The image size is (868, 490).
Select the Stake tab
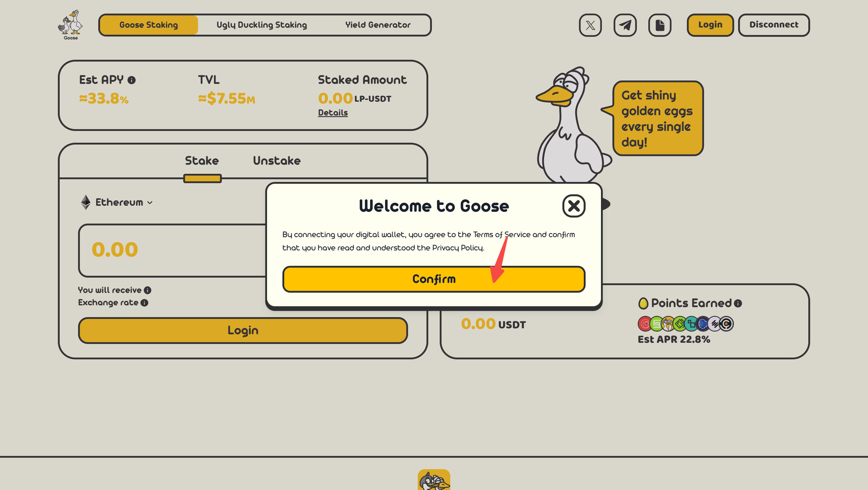click(202, 161)
